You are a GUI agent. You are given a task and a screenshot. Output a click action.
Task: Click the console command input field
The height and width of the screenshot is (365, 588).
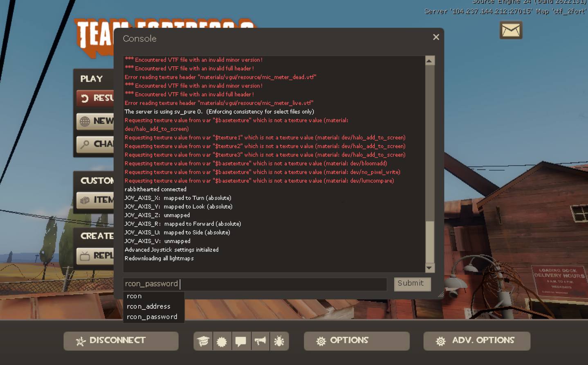click(254, 284)
